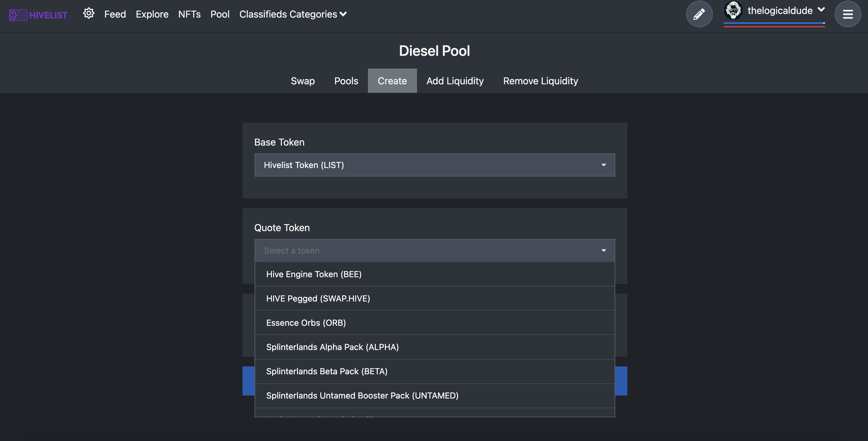Collapse the Quote Token dropdown arrow
The image size is (868, 441).
[603, 251]
